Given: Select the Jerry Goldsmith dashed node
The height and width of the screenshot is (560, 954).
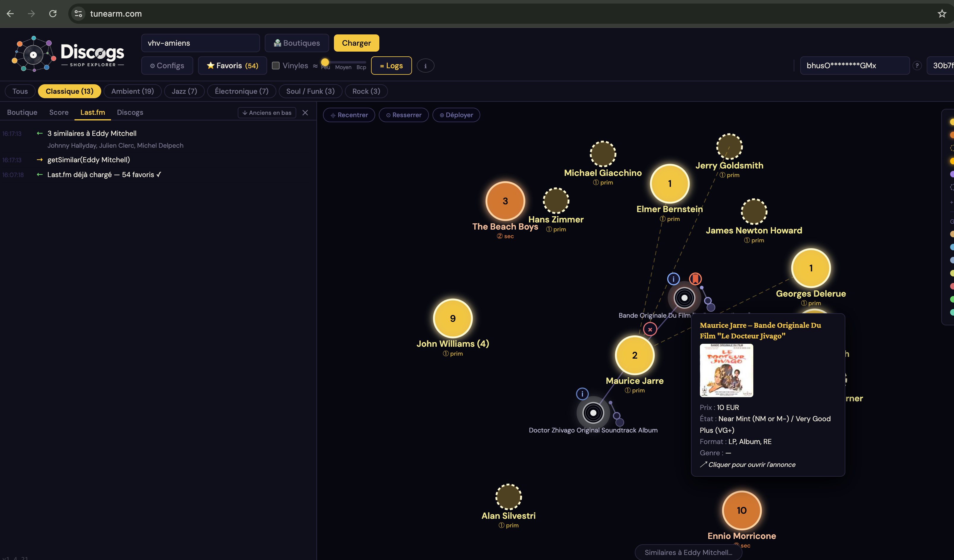Looking at the screenshot, I should (729, 147).
